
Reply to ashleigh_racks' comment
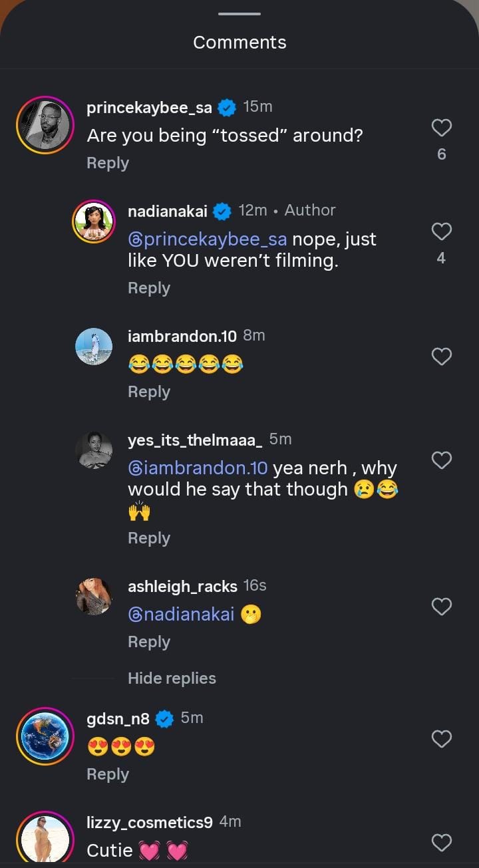pyautogui.click(x=149, y=642)
